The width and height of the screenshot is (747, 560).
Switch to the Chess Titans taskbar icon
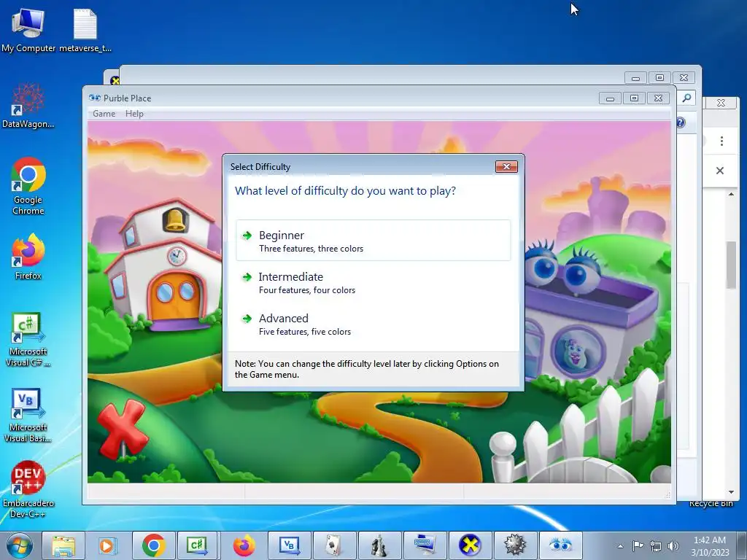[379, 545]
